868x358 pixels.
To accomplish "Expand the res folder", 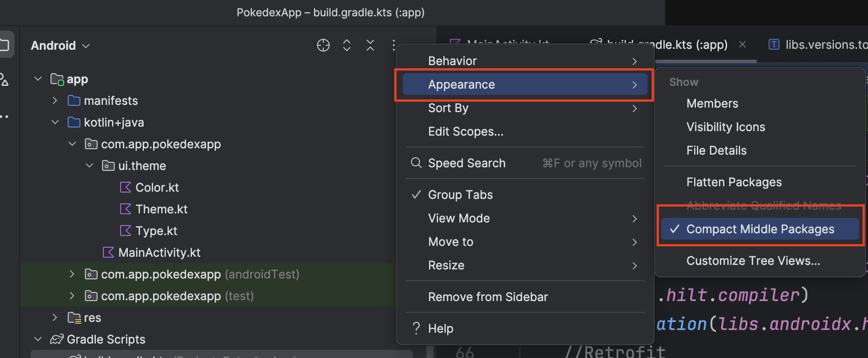I will click(55, 317).
